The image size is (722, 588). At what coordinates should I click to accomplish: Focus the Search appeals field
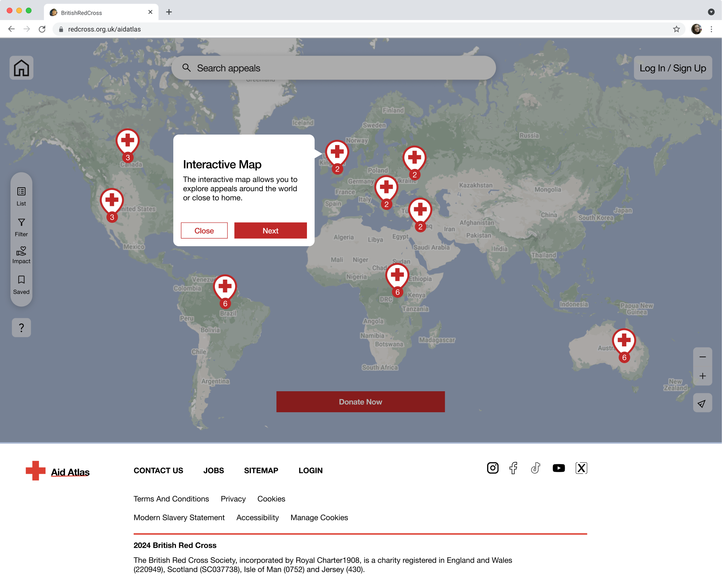pyautogui.click(x=333, y=68)
